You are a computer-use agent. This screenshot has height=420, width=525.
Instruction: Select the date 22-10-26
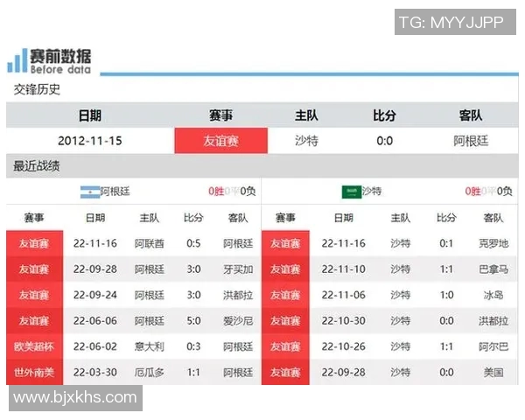tap(344, 346)
